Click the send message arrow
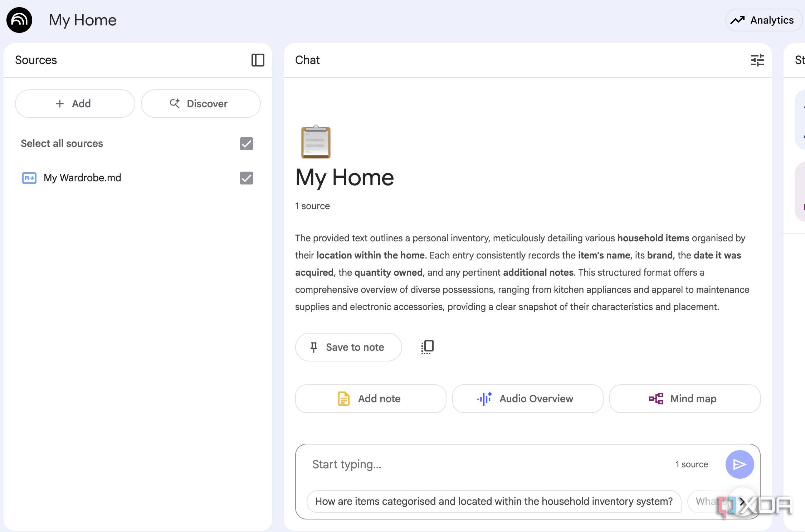This screenshot has height=532, width=805. tap(739, 464)
